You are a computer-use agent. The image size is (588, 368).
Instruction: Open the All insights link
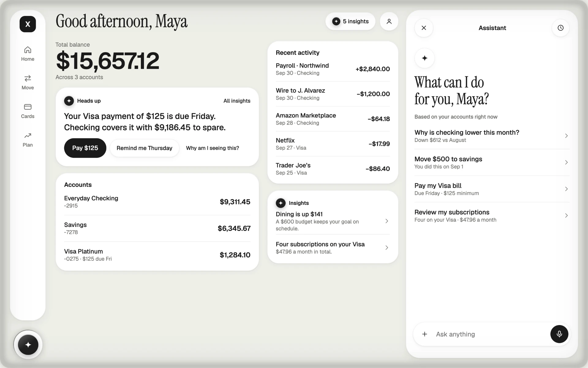click(x=237, y=101)
